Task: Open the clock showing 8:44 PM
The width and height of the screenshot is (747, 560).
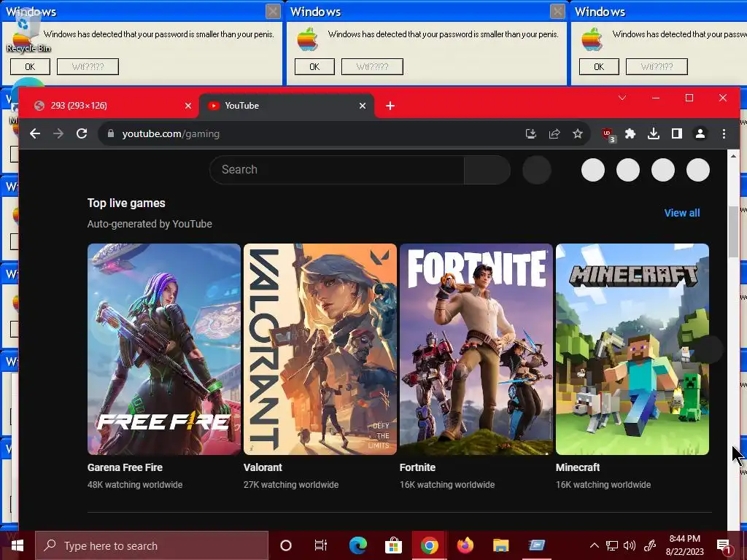Action: 684,545
